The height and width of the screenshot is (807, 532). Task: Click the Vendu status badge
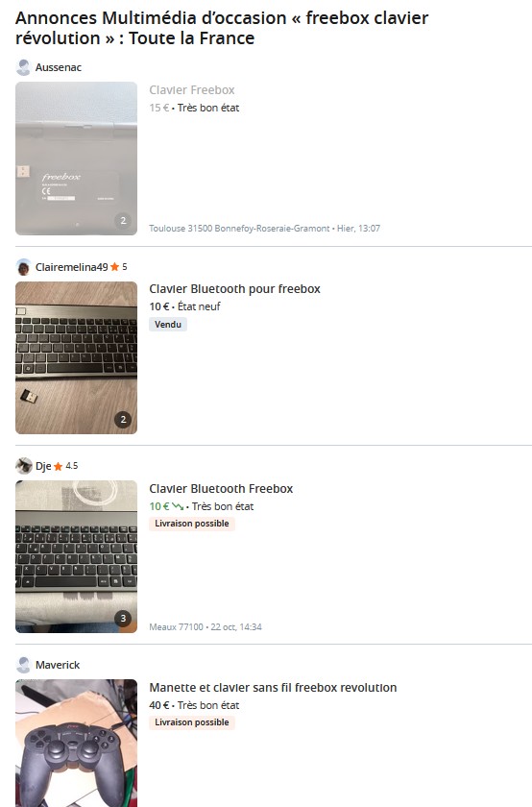(x=168, y=325)
